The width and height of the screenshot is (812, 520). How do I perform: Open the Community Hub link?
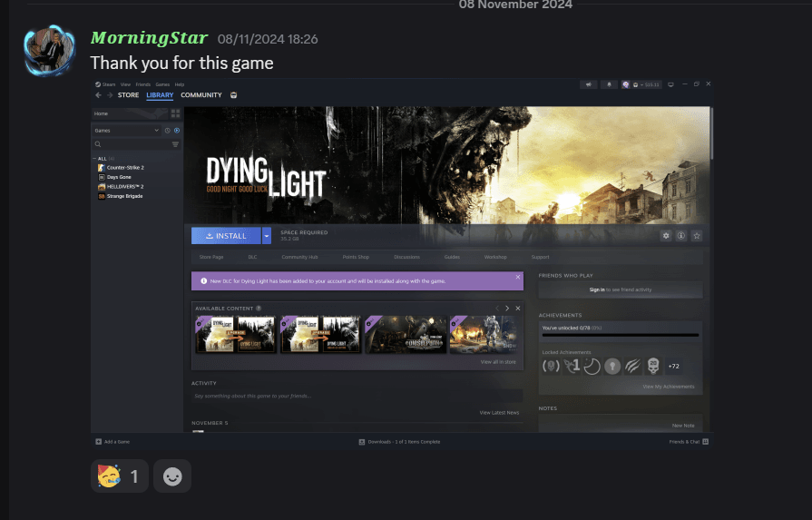point(299,257)
